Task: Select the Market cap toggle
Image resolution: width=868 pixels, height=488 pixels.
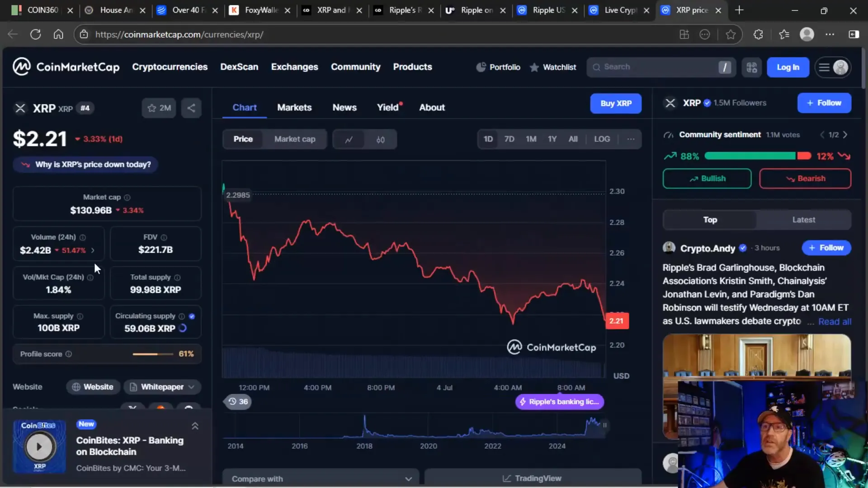Action: pyautogui.click(x=295, y=139)
